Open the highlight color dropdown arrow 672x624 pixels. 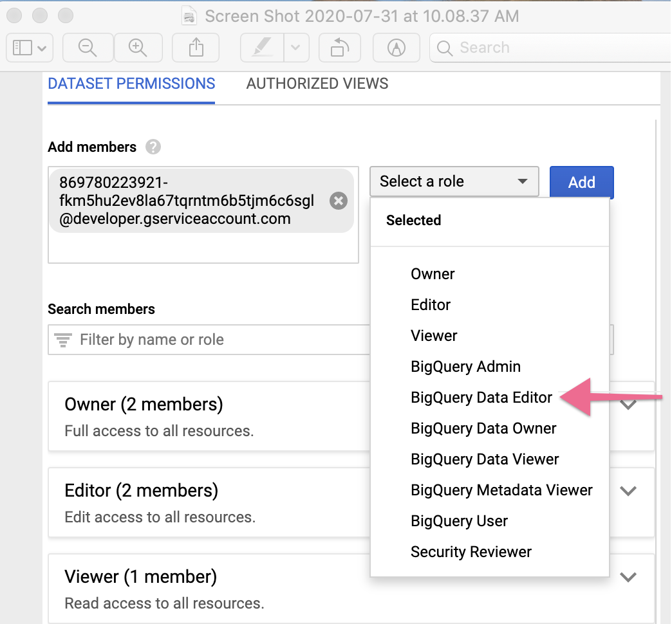[296, 48]
